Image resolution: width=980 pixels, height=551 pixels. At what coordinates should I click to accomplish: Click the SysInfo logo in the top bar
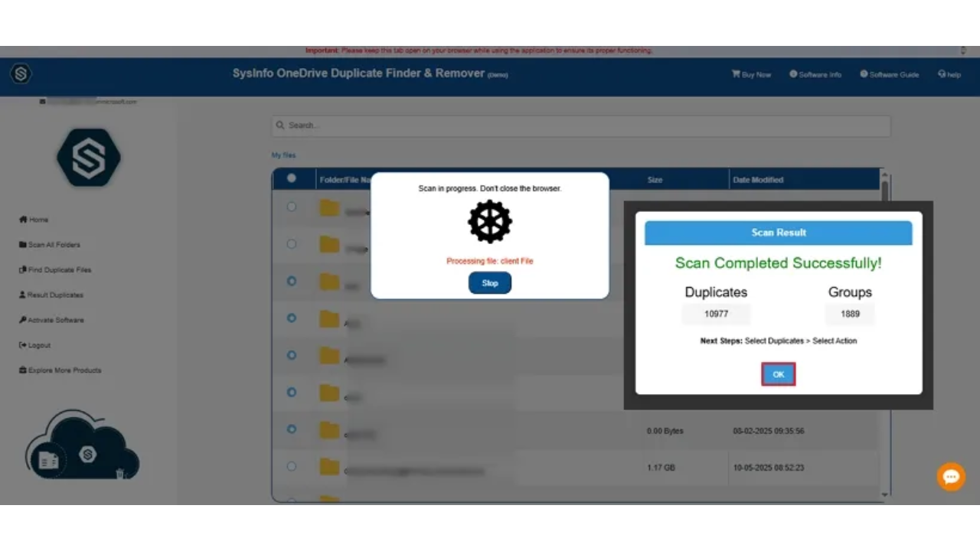point(21,74)
